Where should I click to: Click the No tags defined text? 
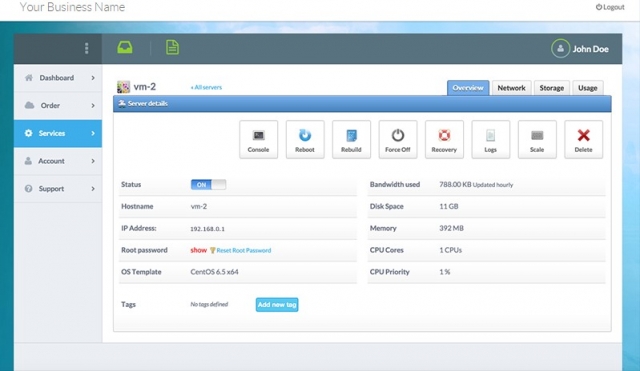[x=209, y=304]
